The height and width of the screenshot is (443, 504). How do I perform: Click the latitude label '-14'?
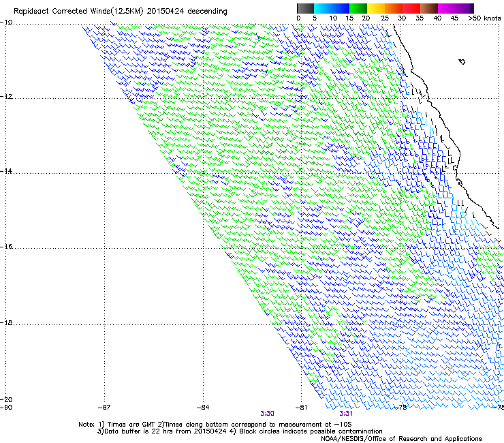(x=6, y=171)
